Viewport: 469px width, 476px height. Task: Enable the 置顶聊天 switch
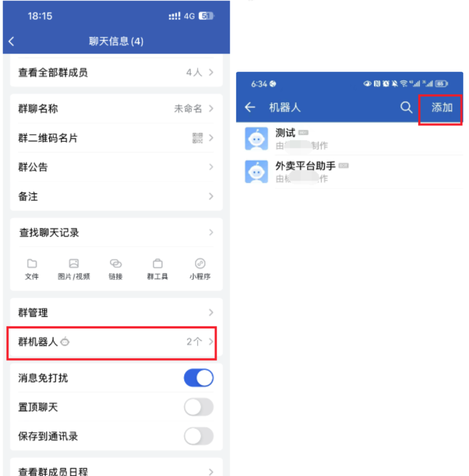click(199, 407)
